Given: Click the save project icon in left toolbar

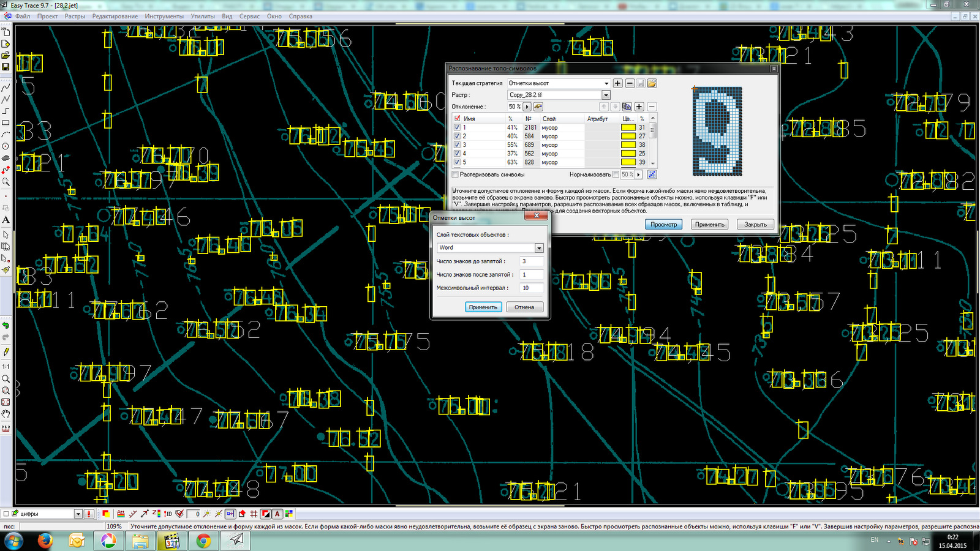Looking at the screenshot, I should tap(6, 66).
